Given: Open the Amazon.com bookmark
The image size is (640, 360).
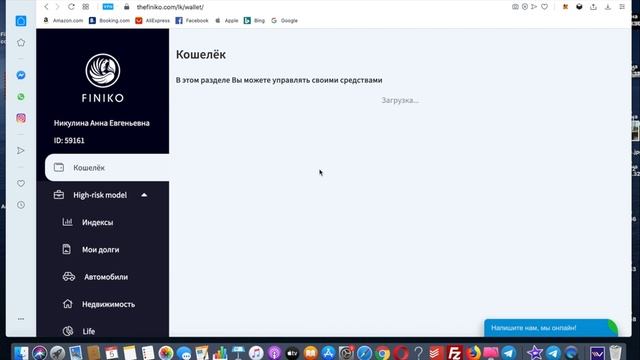Looking at the screenshot, I should pos(63,20).
